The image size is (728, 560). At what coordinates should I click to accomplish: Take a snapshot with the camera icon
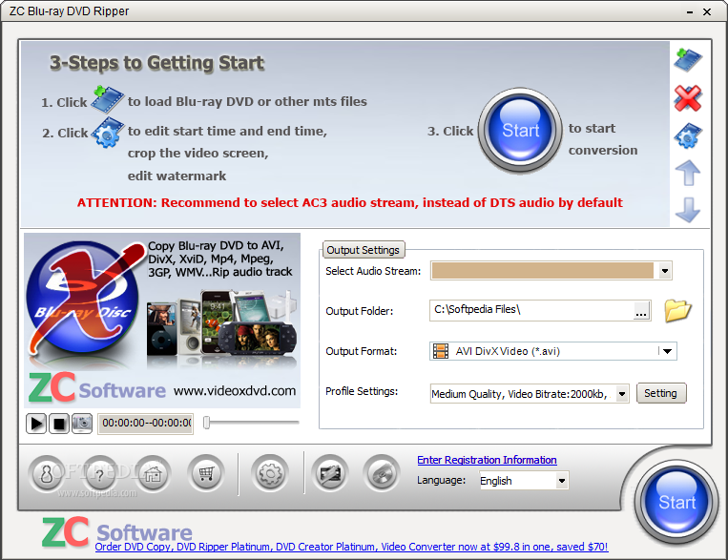pos(82,423)
